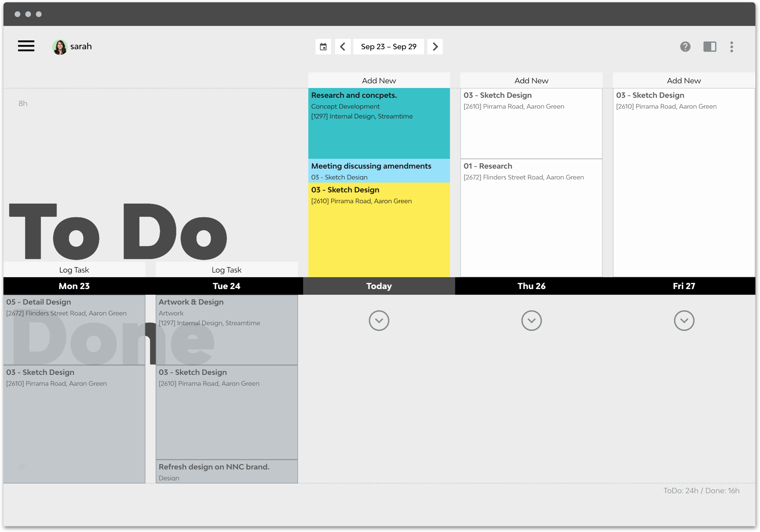Image resolution: width=760 pixels, height=532 pixels.
Task: Toggle the side panel layout icon
Action: tap(709, 47)
